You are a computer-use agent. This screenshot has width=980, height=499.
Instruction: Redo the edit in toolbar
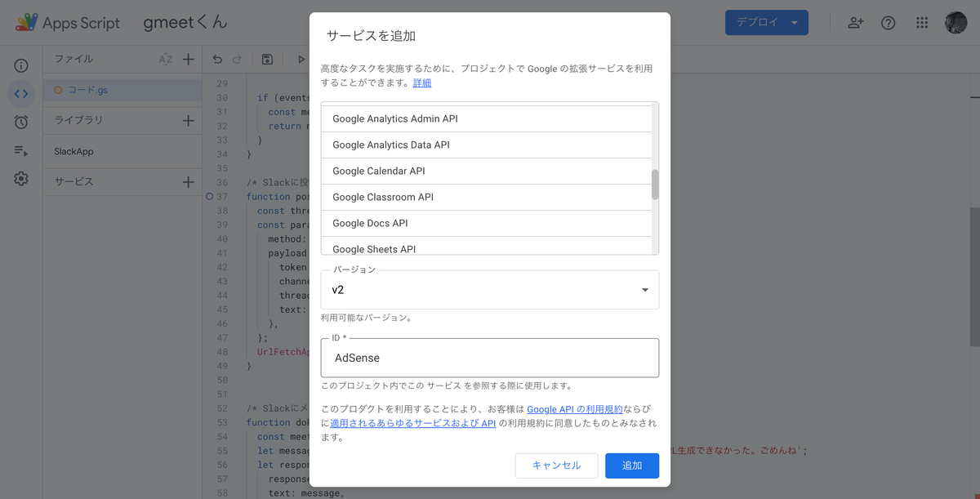(x=238, y=60)
